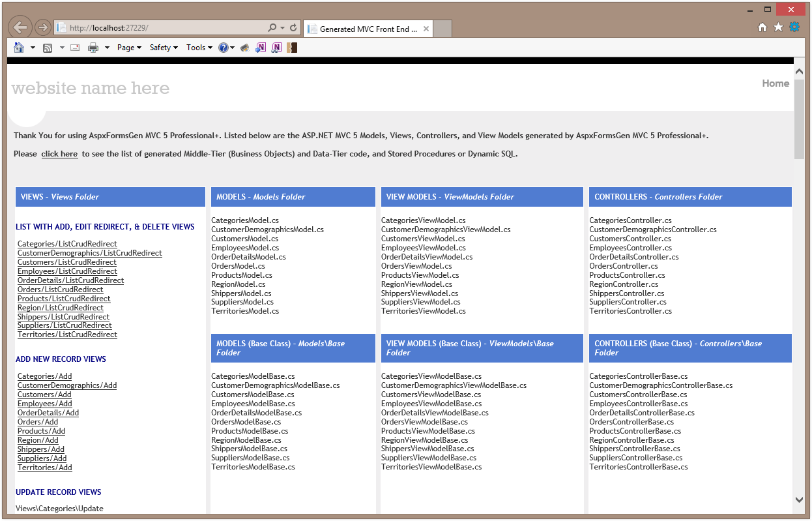The image size is (812, 521).
Task: Open a new tab with the blank tab button
Action: pos(442,29)
